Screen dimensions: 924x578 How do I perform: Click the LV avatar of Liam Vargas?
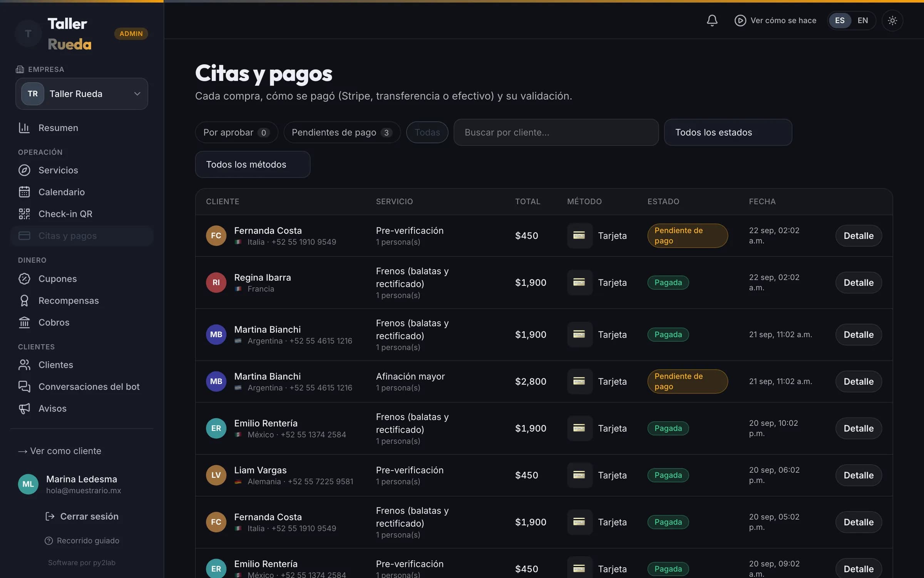pyautogui.click(x=216, y=475)
